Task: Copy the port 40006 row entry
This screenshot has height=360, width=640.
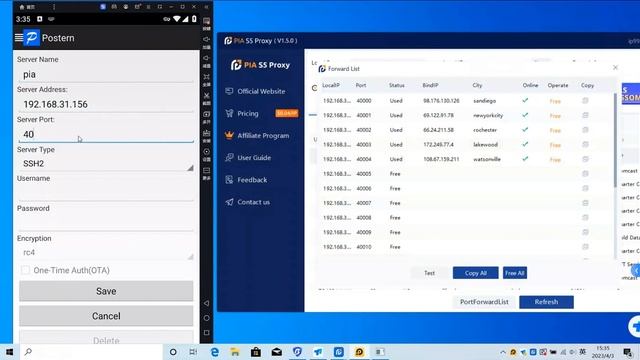Action: tap(585, 189)
